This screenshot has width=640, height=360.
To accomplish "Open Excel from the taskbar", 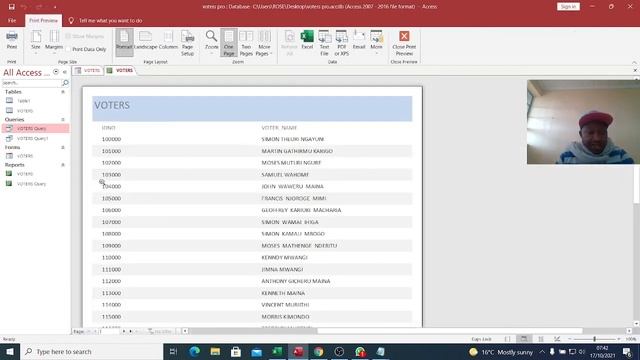I will click(x=278, y=351).
